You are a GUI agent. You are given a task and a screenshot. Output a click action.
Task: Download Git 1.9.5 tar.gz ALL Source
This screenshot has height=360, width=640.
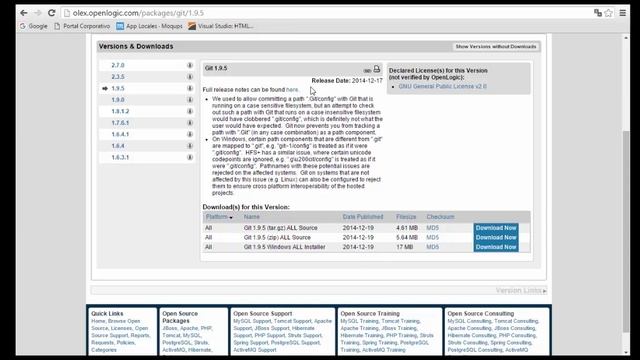click(496, 228)
